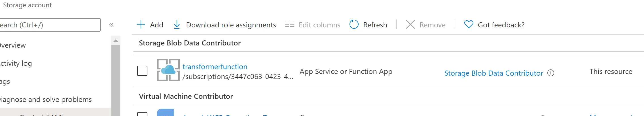Viewport: 644px width, 116px height.
Task: Click the Got feedback heart icon
Action: point(469,25)
